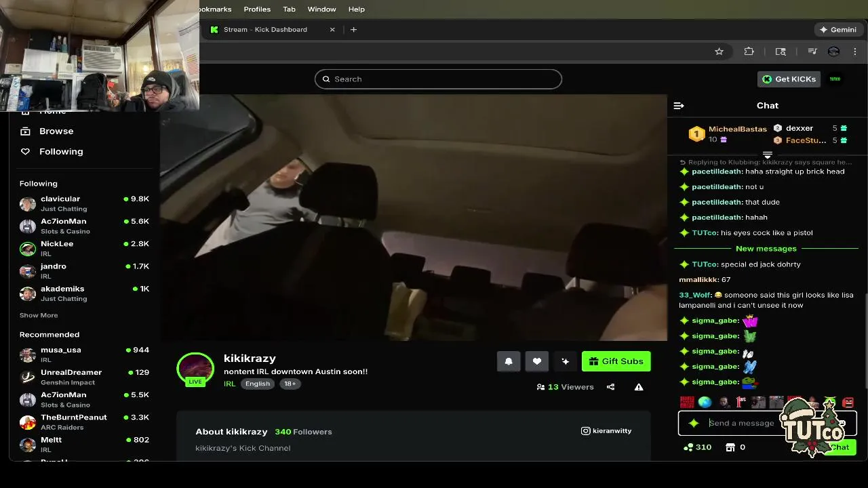Click into the Send a message field
Screen dimensions: 868x488
click(x=743, y=423)
